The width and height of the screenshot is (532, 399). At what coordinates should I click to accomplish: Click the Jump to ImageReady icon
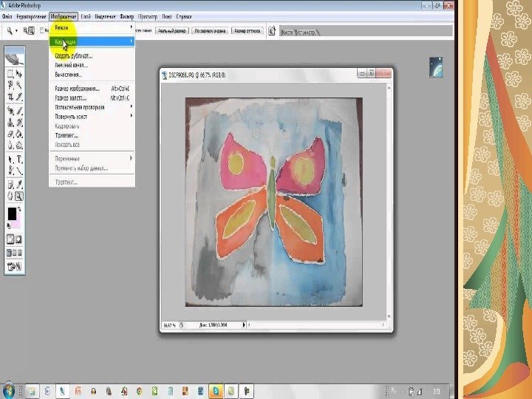[x=15, y=267]
